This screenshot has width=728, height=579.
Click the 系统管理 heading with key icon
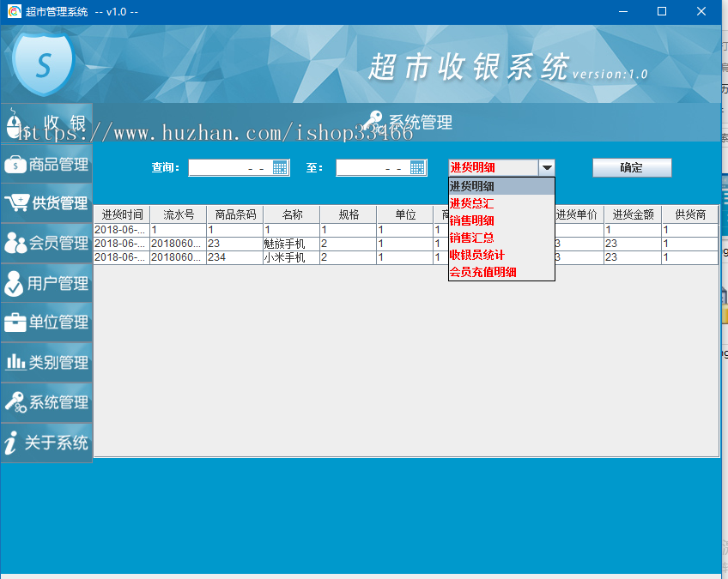[x=408, y=122]
